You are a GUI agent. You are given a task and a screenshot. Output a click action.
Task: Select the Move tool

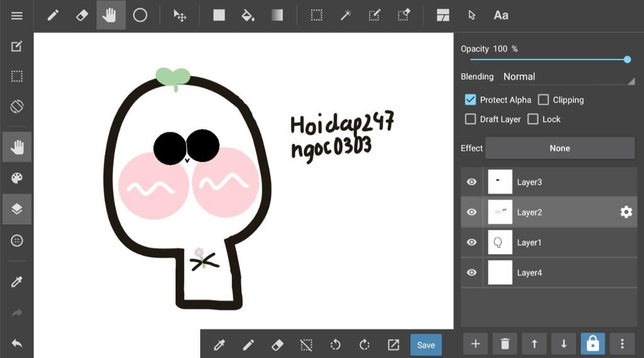(x=179, y=16)
